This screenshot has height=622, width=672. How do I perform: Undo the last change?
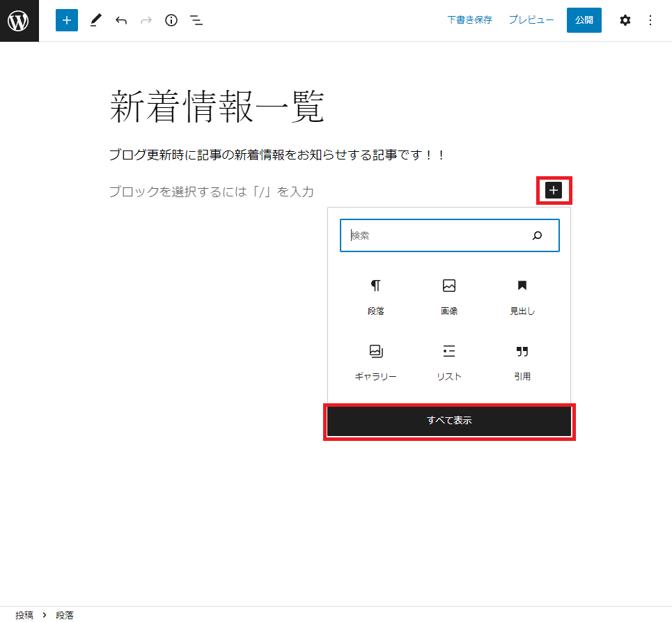pyautogui.click(x=121, y=20)
